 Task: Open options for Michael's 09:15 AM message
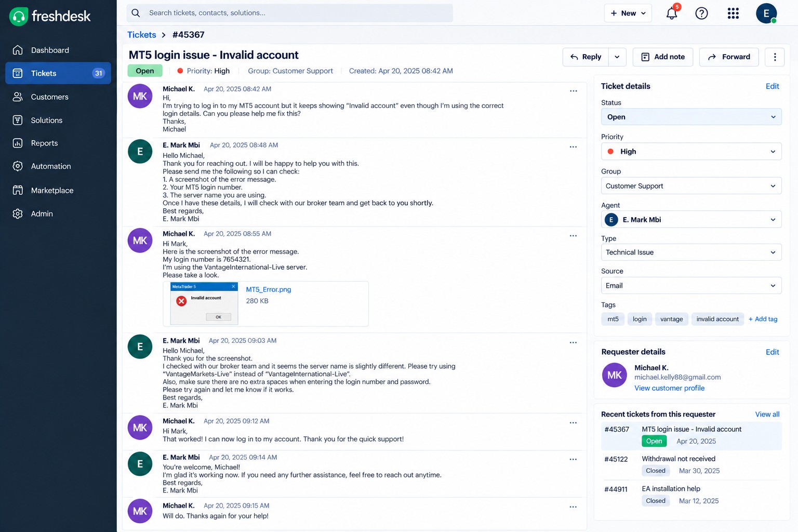coord(574,507)
